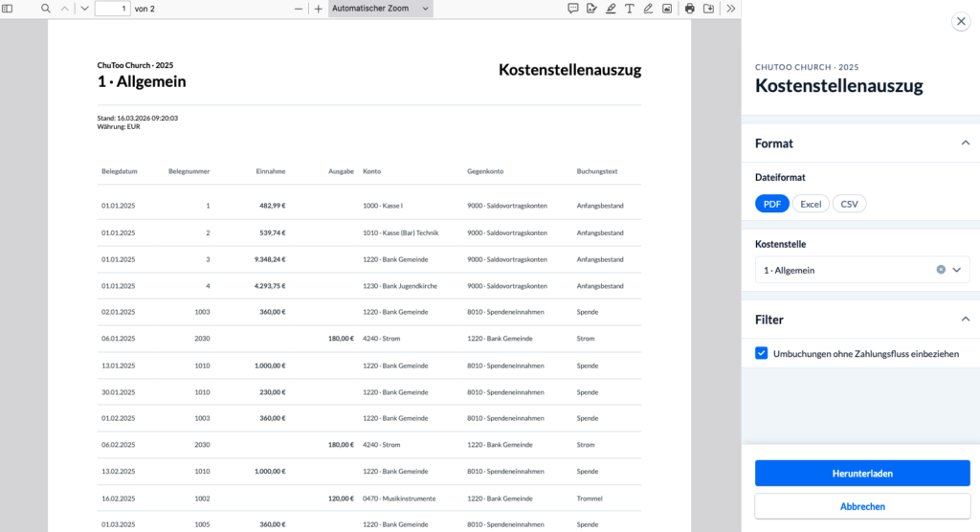Click the account 0470 · Musikinstrumente

pos(399,499)
